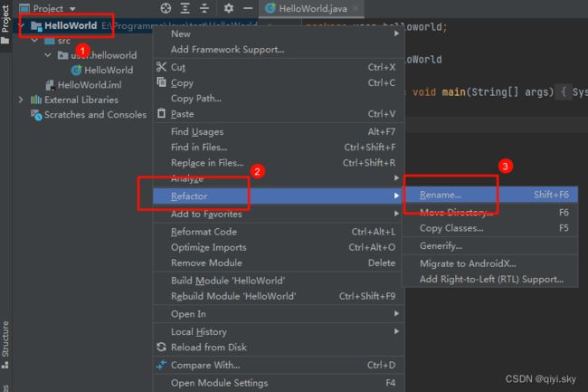Click the locate/select opened file target icon
588x392 pixels.
166,8
